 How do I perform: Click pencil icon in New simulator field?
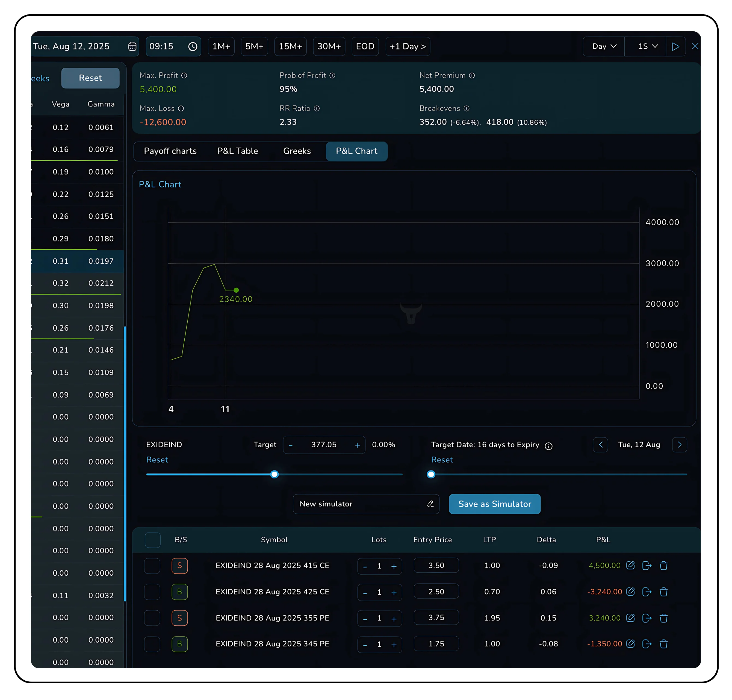pyautogui.click(x=430, y=504)
